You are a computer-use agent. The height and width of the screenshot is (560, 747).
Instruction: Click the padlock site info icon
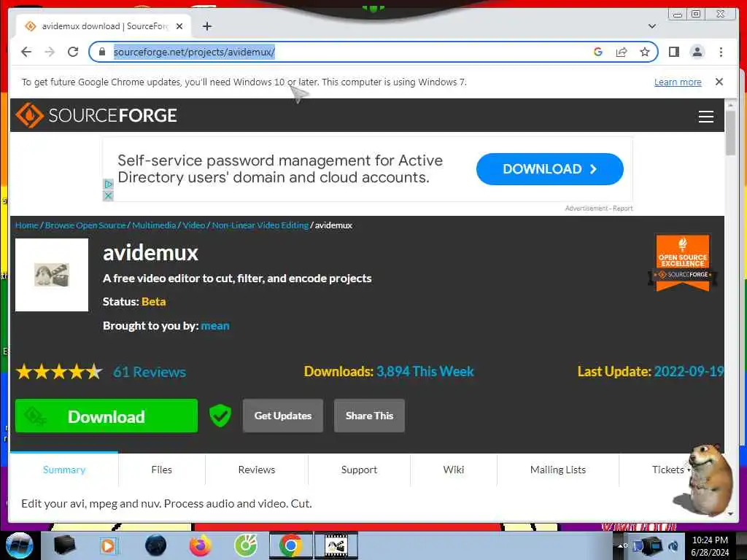102,52
